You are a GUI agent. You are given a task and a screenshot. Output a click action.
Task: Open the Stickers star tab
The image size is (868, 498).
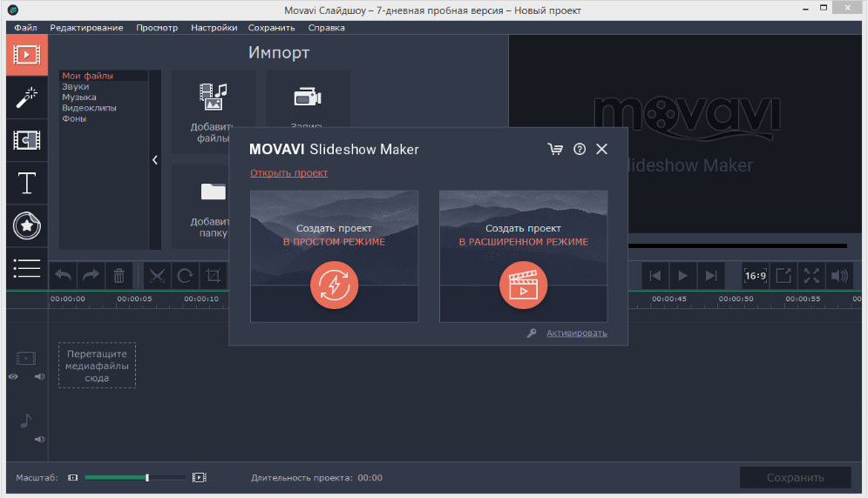[26, 225]
